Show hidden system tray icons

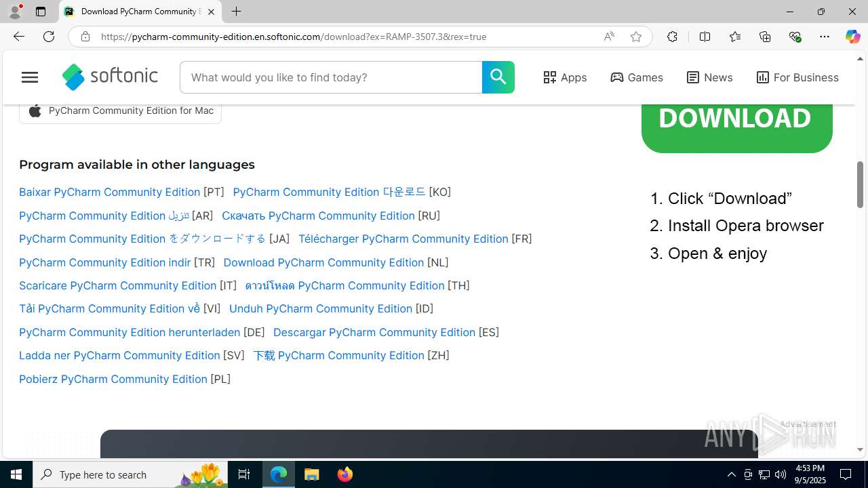pos(731,474)
